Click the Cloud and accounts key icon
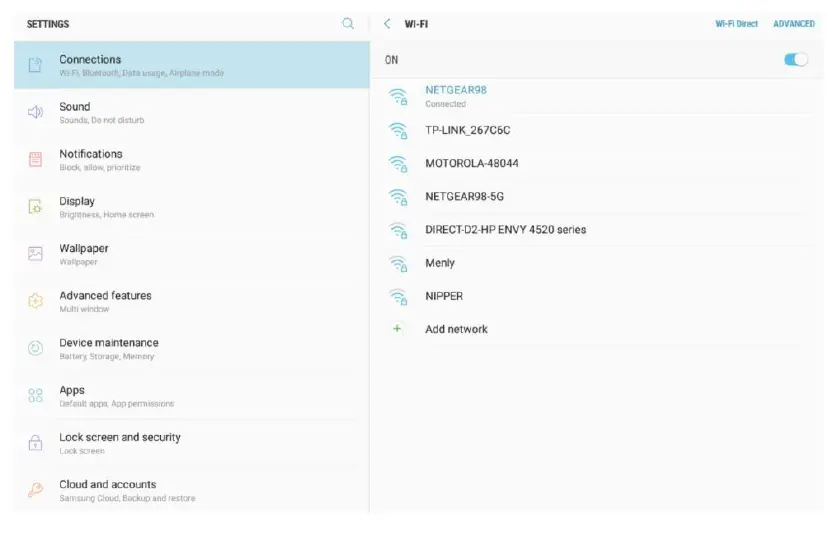 pos(35,489)
